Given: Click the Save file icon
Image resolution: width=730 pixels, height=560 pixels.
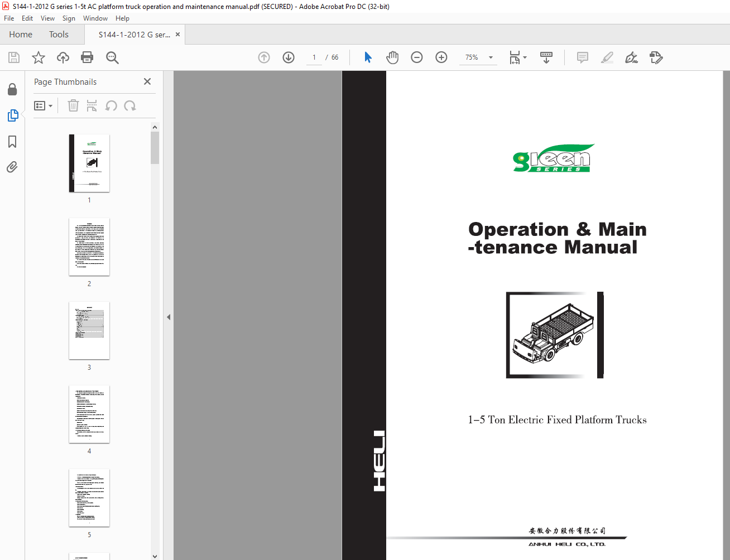Looking at the screenshot, I should tap(14, 57).
